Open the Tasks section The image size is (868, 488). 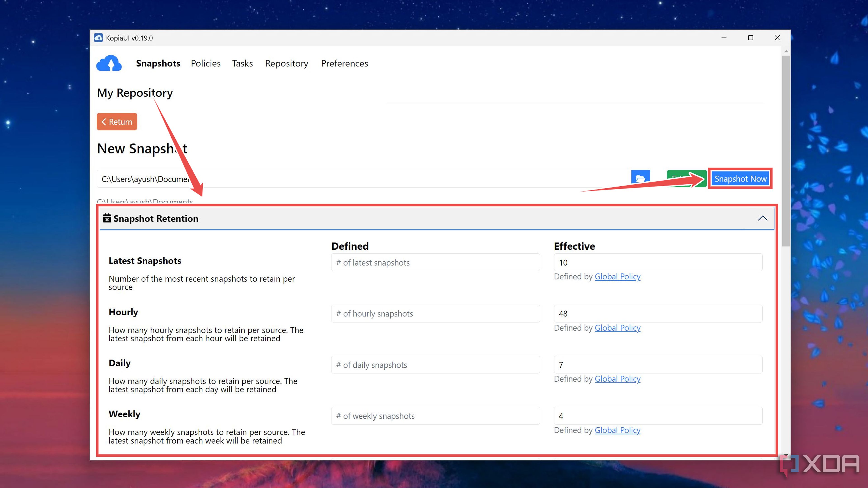[x=242, y=63]
